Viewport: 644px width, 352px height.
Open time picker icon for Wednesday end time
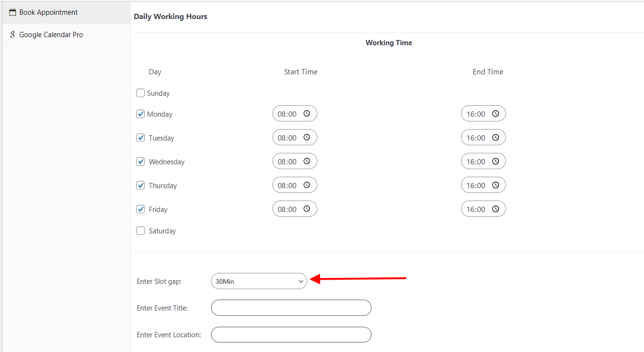tap(495, 161)
